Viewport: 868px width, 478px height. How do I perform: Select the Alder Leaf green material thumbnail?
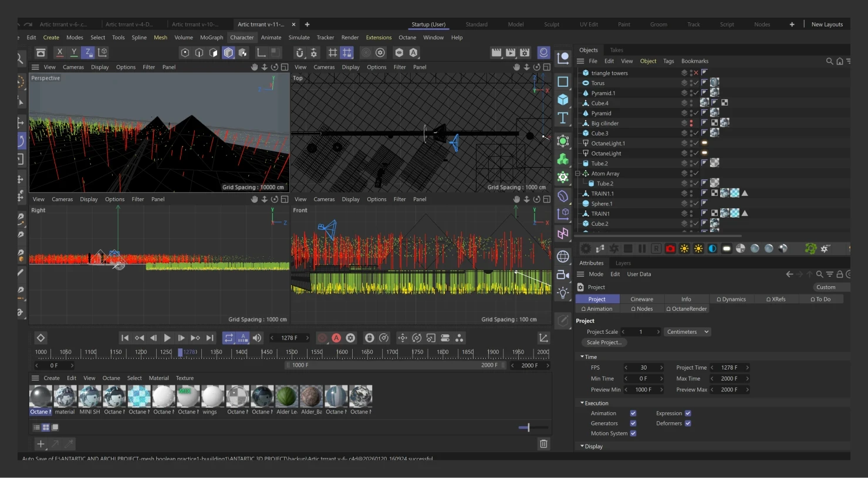click(286, 396)
